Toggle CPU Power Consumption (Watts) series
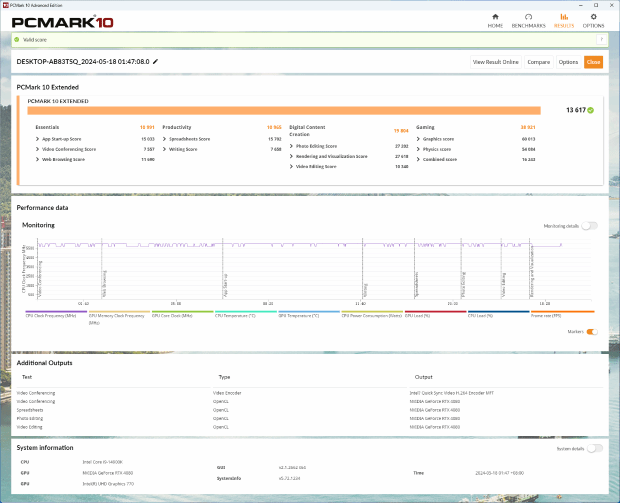Image resolution: width=620 pixels, height=503 pixels. pos(372,316)
